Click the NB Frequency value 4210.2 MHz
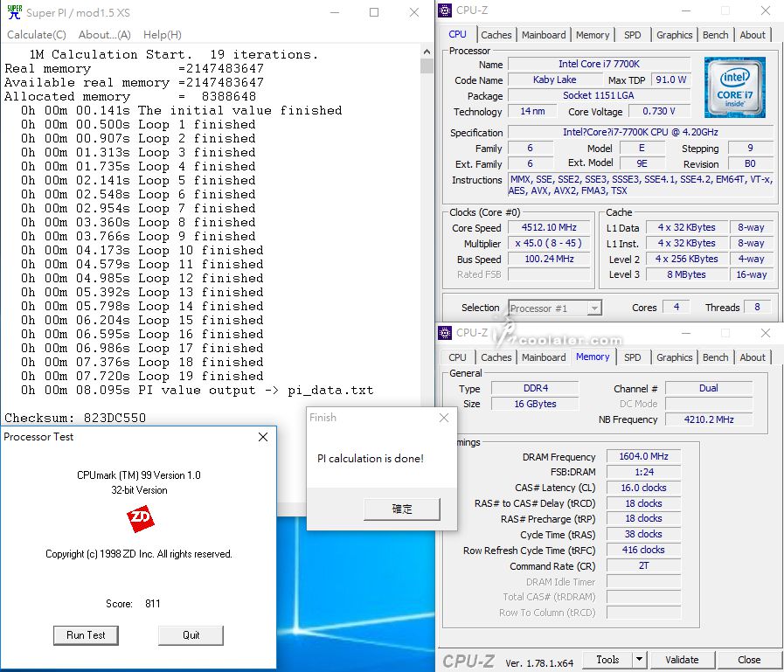This screenshot has height=672, width=784. point(709,419)
